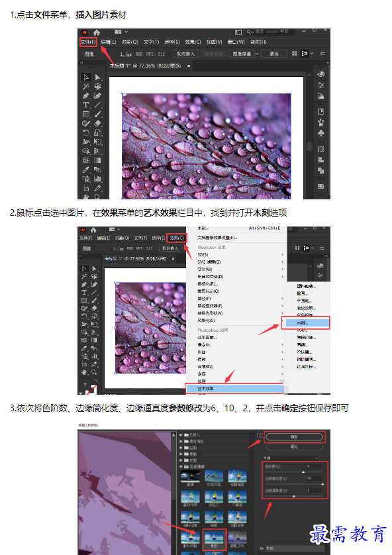Click the 确定 button in the gallery dialog
The image size is (392, 555).
pyautogui.click(x=295, y=436)
